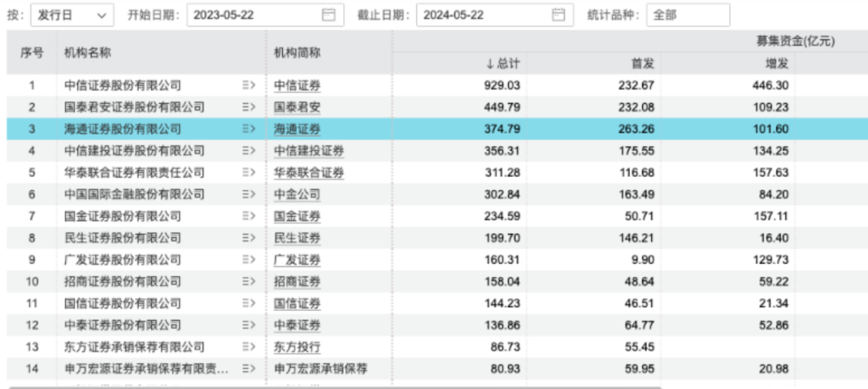The image size is (868, 389).
Task: Click the 首发 column header
Action: click(643, 63)
